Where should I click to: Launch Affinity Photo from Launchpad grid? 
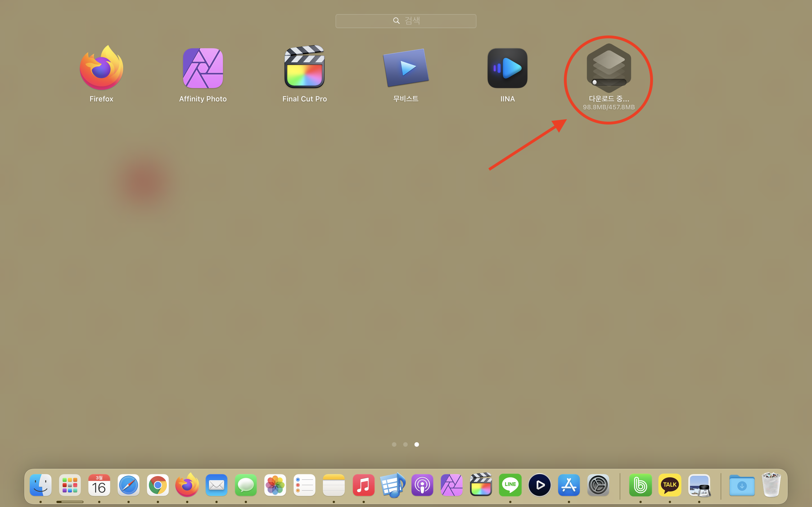coord(203,68)
